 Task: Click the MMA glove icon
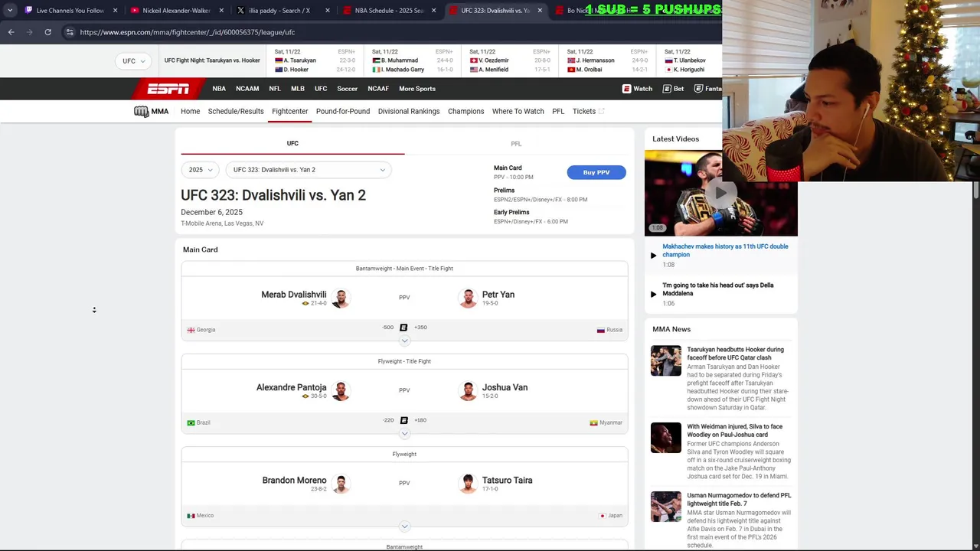pos(141,112)
